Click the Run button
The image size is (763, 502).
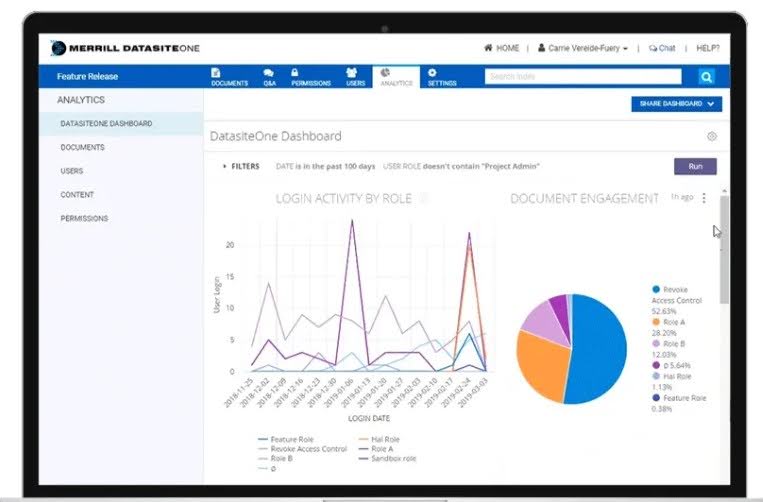point(695,166)
